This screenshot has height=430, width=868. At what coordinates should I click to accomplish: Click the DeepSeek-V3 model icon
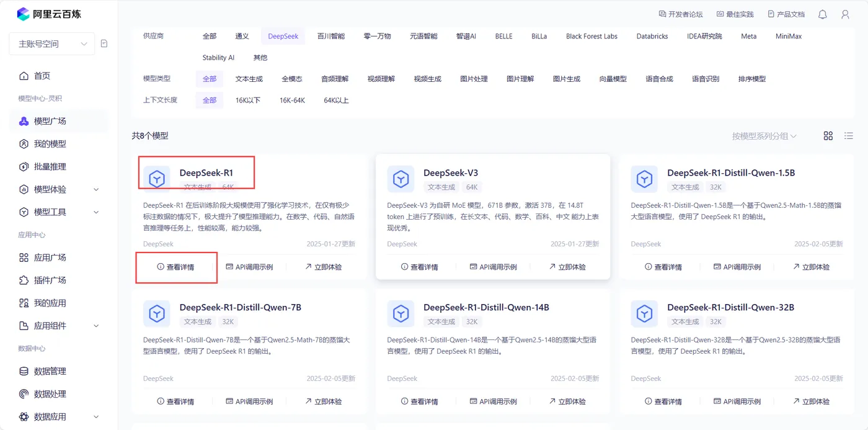401,179
